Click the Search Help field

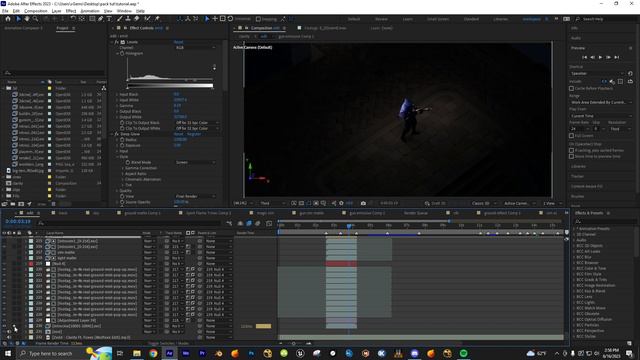[606, 19]
